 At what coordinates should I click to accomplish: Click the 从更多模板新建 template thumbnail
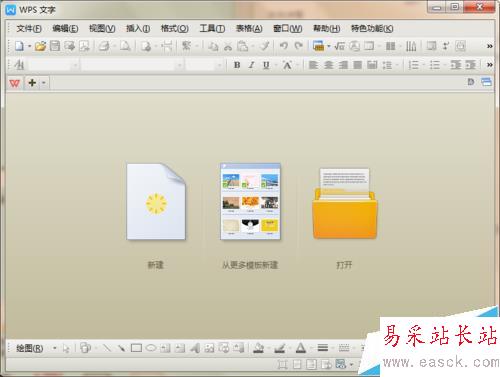tap(250, 201)
